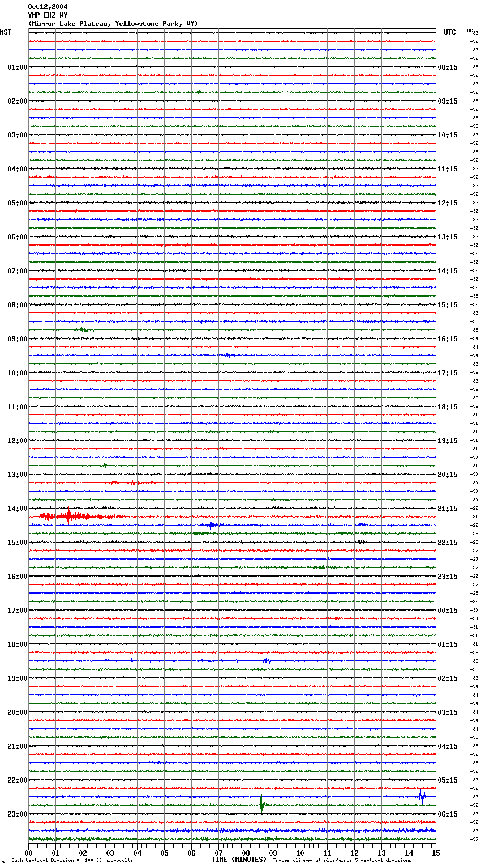
Task: Click the 15:15 UTC time label
Action: (x=448, y=305)
